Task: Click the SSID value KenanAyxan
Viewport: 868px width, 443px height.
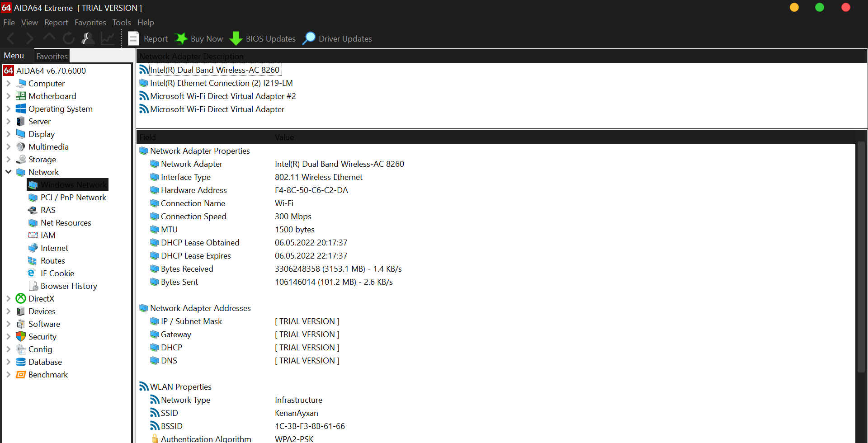Action: tap(297, 413)
